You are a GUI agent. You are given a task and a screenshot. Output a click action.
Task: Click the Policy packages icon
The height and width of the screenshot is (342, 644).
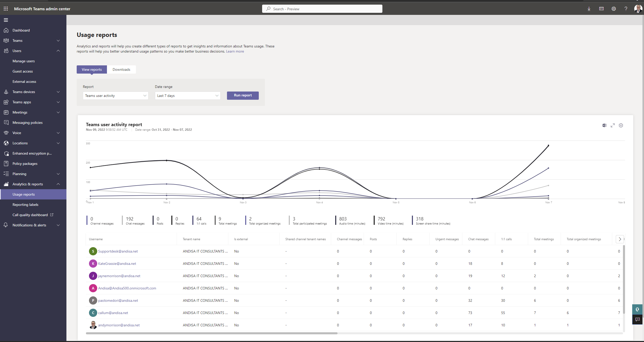[x=6, y=164]
